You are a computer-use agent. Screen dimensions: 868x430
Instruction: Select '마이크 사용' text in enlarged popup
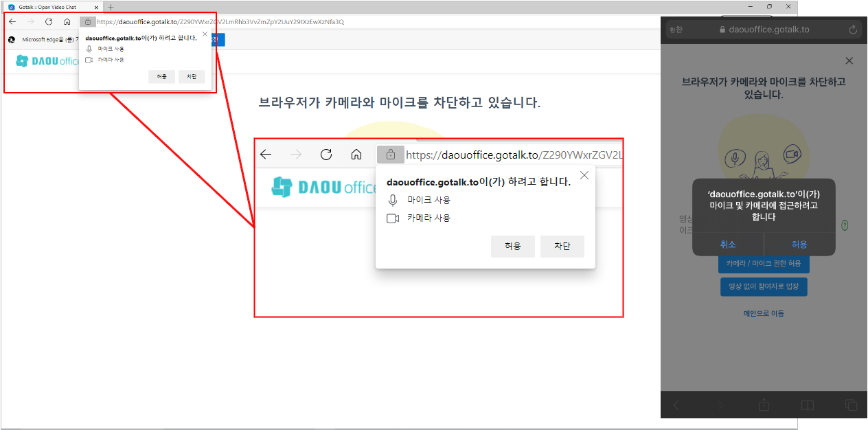tap(429, 200)
